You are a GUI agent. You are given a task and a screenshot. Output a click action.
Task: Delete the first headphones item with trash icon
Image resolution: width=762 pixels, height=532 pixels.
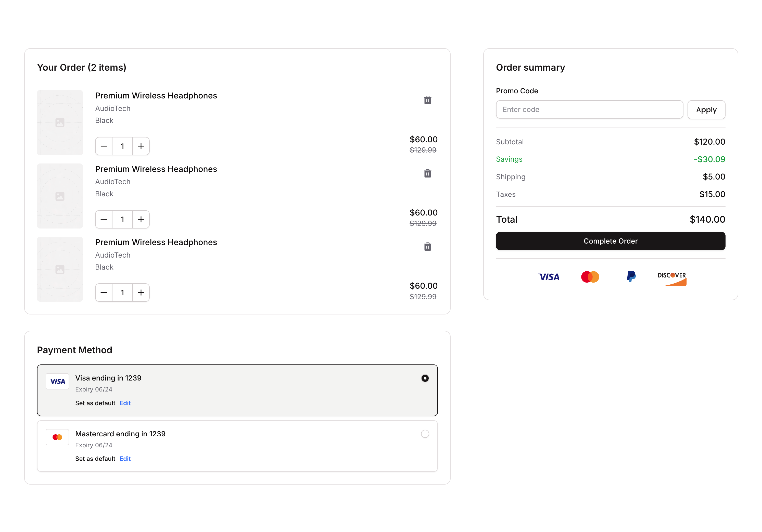[427, 100]
